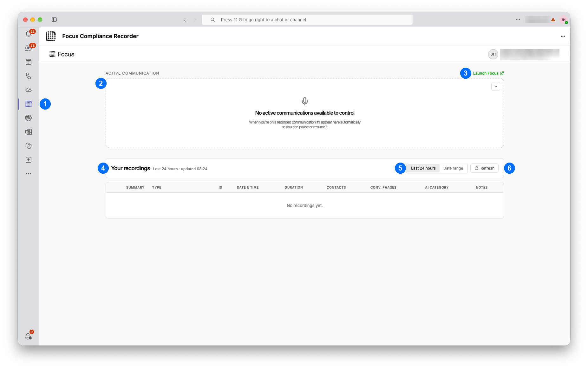This screenshot has height=369, width=588.
Task: Click the CONTACTS column header
Action: [x=336, y=188]
